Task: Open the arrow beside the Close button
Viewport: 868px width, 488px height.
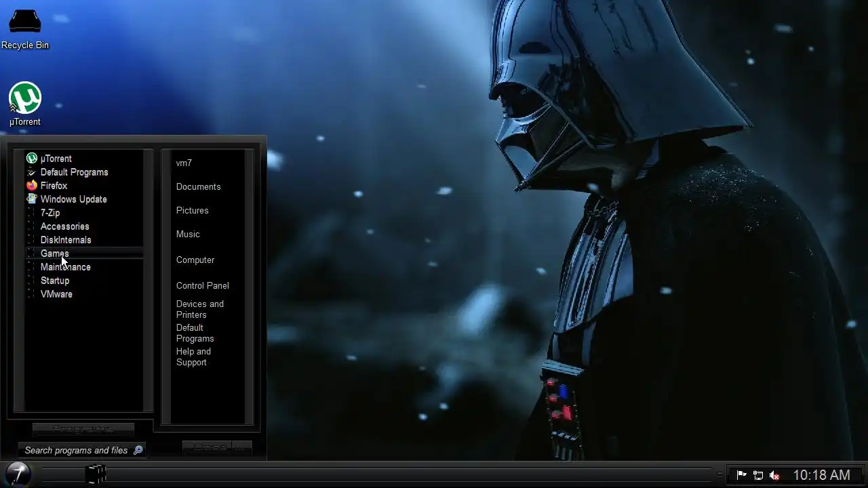Action: [242, 447]
